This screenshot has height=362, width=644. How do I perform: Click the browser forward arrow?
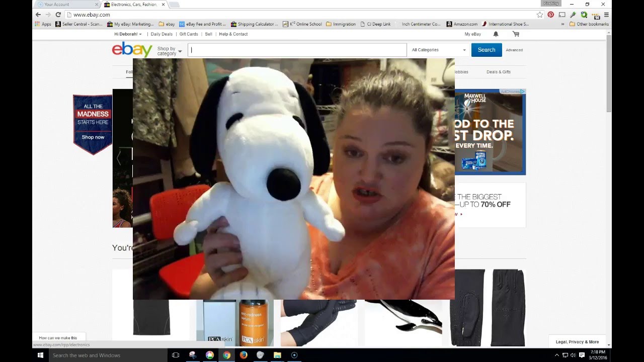(48, 15)
